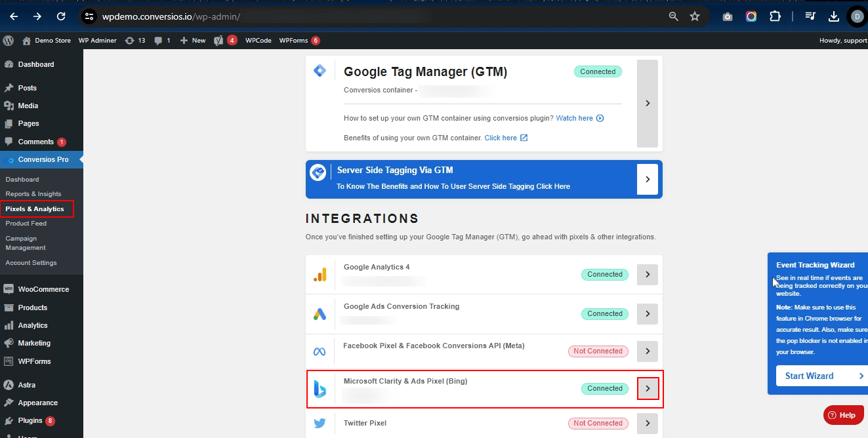Click the browser address bar URL

(173, 16)
